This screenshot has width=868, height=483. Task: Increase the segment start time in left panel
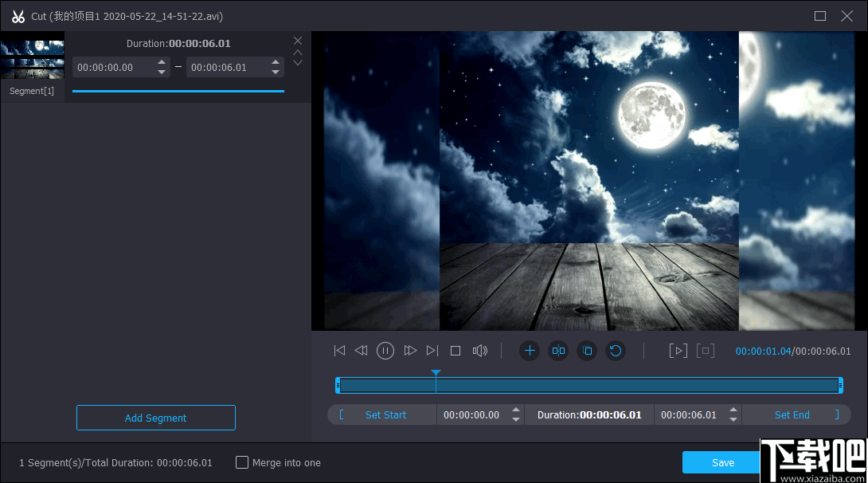[x=162, y=62]
